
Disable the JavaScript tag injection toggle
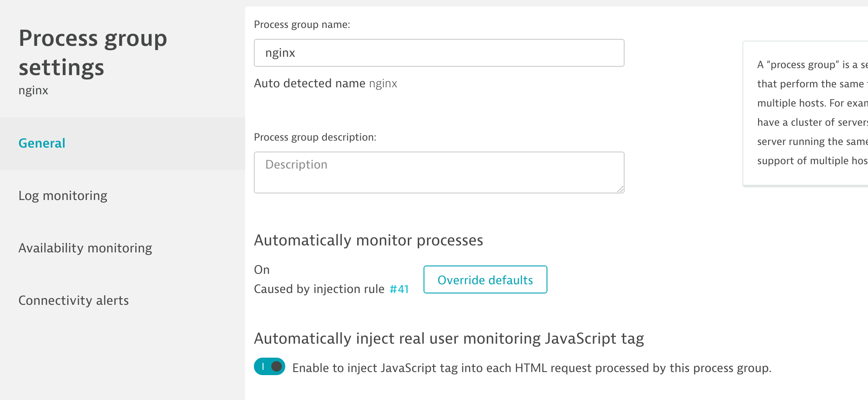tap(270, 367)
